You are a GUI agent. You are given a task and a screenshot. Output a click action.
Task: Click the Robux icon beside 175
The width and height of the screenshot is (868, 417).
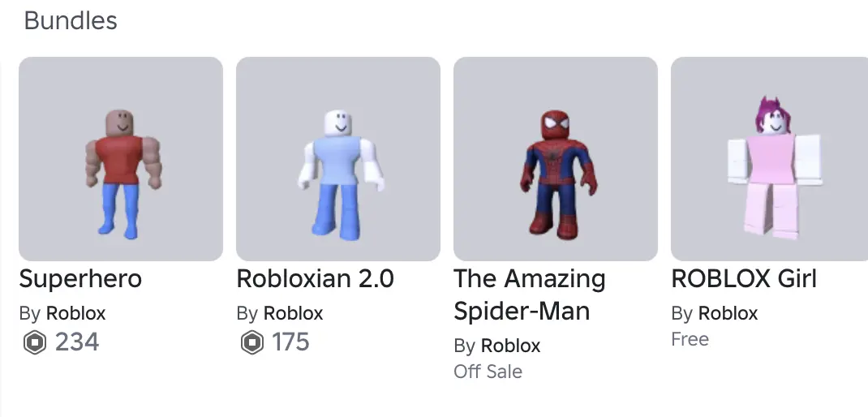click(x=252, y=343)
